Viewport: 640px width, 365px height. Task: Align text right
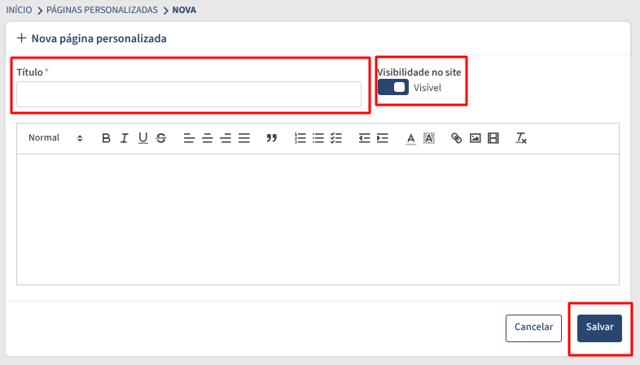pos(226,138)
